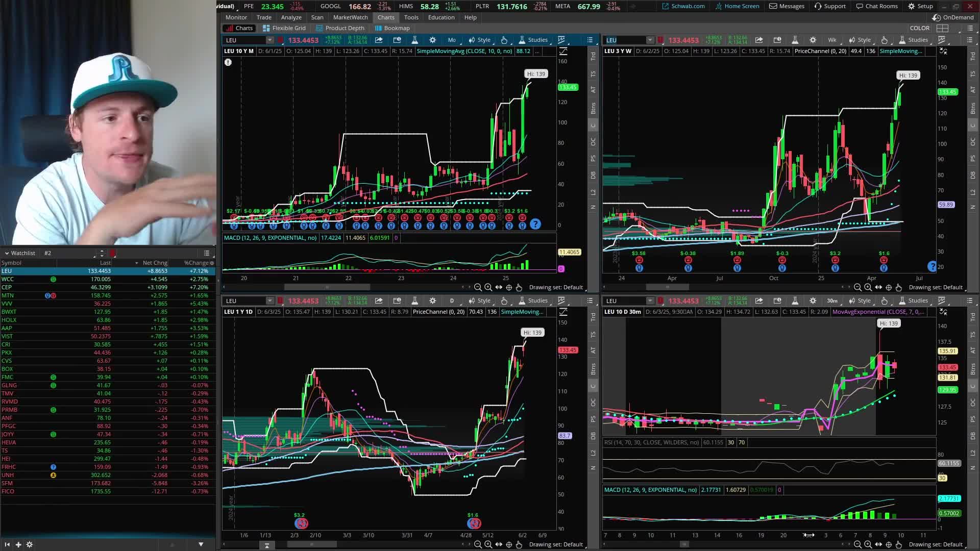Toggle the red symbol link box in the Watchlist header
980x551 pixels.
click(x=113, y=253)
